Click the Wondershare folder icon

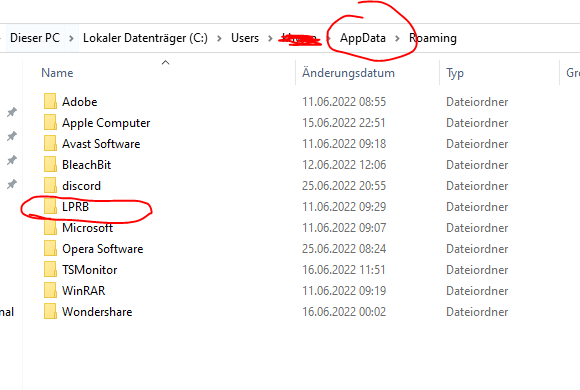50,312
